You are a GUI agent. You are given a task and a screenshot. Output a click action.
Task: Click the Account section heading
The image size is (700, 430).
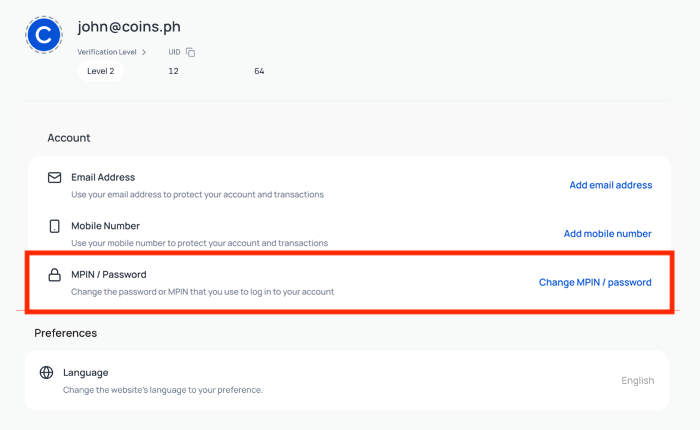click(x=69, y=138)
